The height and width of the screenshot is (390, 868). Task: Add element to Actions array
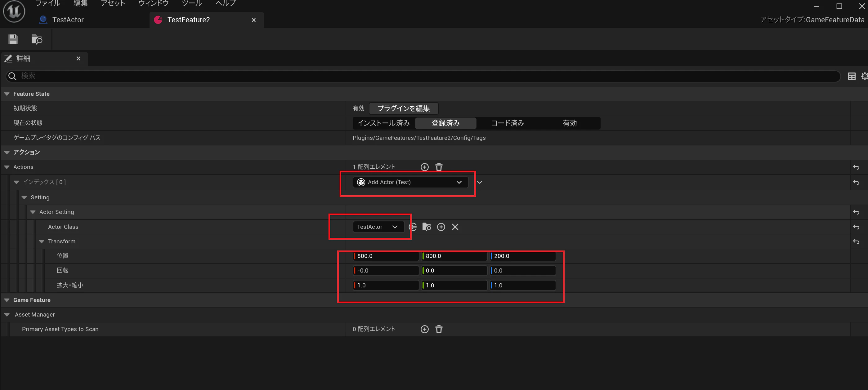(425, 167)
